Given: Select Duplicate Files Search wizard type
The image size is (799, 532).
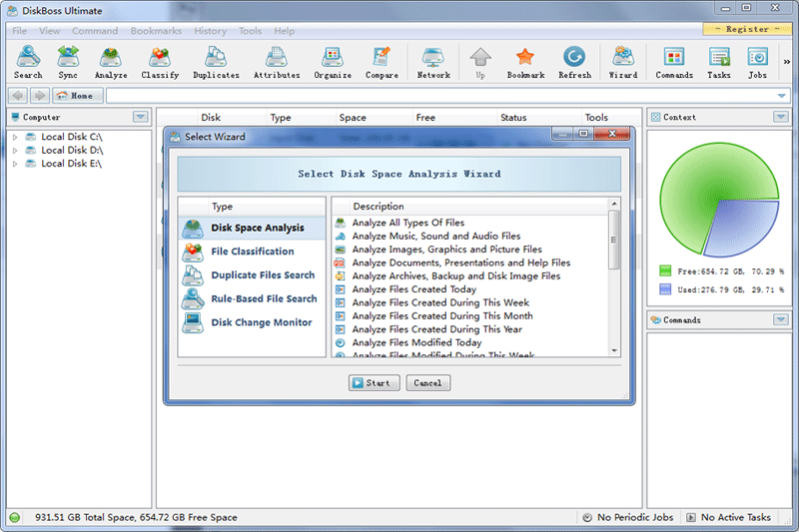Looking at the screenshot, I should (x=262, y=275).
